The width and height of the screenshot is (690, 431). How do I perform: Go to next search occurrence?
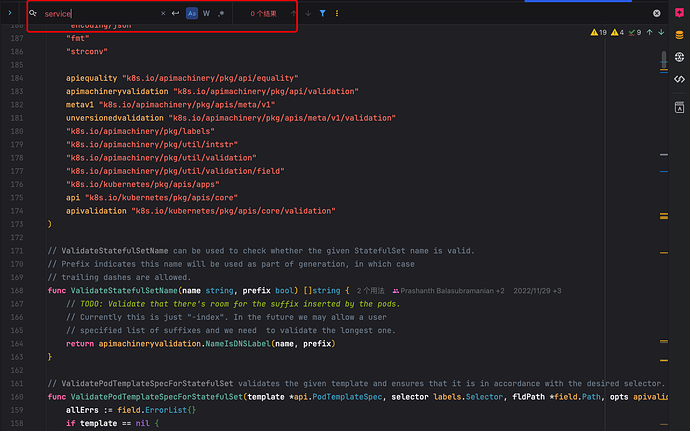click(308, 13)
